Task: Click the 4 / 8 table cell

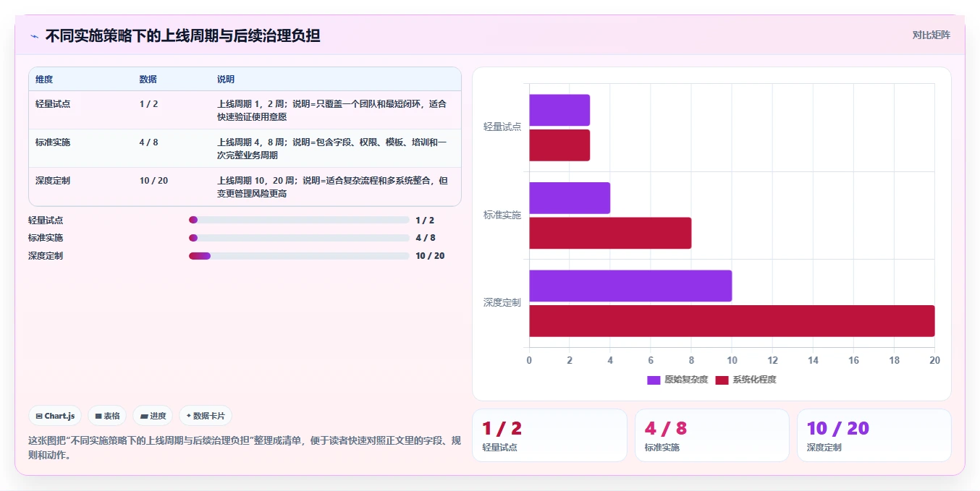Action: click(148, 142)
